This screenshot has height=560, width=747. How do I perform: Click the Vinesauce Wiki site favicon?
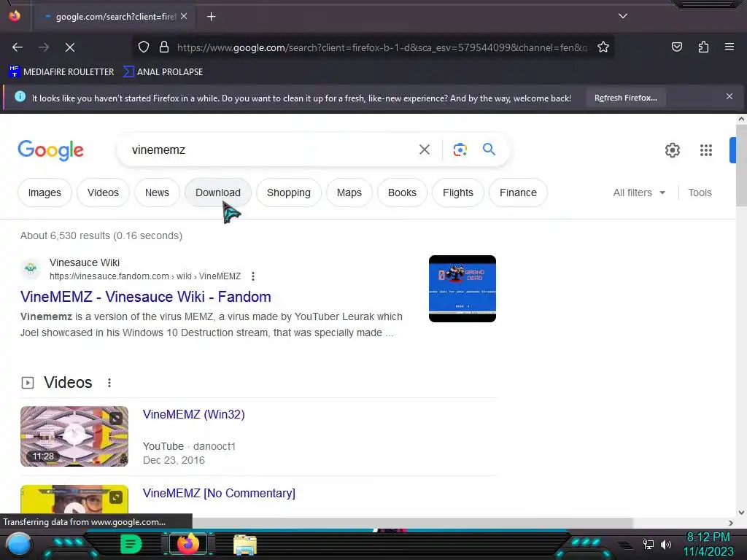31,268
